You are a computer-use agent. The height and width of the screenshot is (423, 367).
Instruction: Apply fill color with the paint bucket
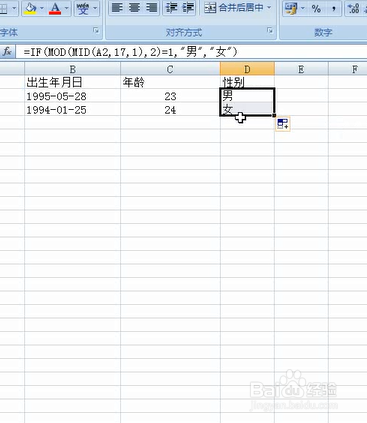[31, 8]
